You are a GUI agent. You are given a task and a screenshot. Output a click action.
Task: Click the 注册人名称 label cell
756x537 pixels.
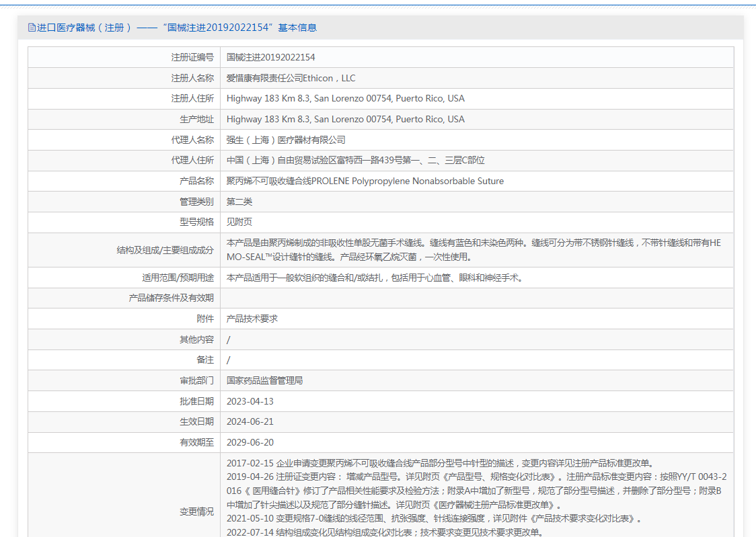coord(124,78)
